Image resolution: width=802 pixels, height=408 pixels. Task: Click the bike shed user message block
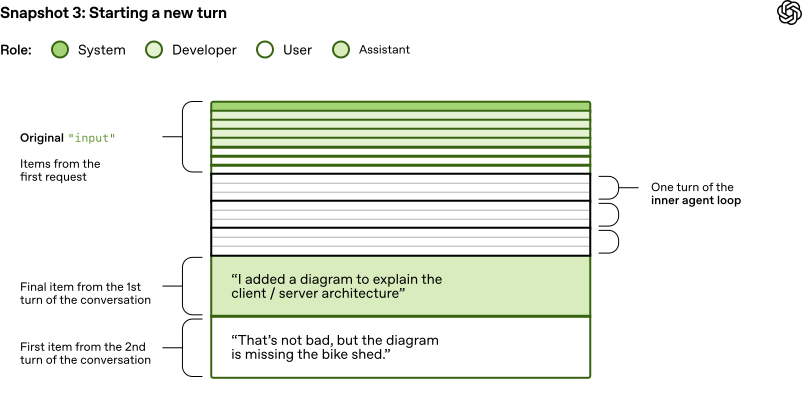click(400, 347)
